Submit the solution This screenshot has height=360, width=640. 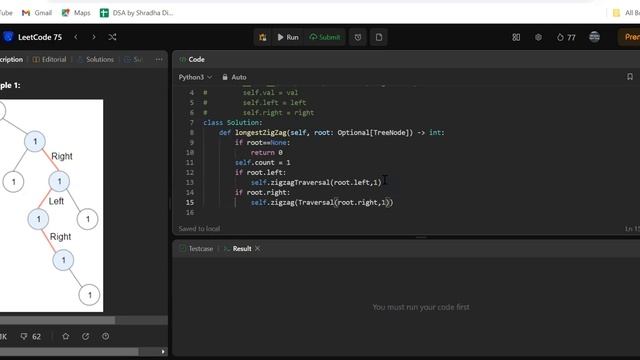coord(325,37)
